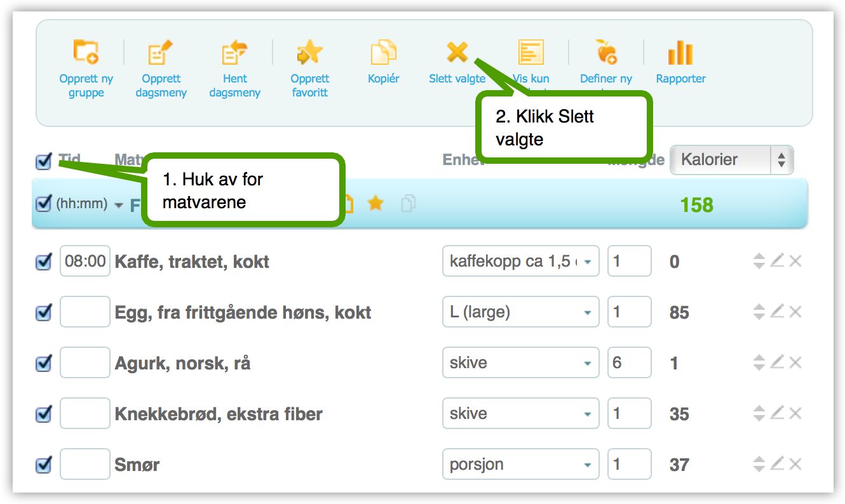
Task: Delete the Kaffe, traktet, kokt row
Action: pos(795,261)
